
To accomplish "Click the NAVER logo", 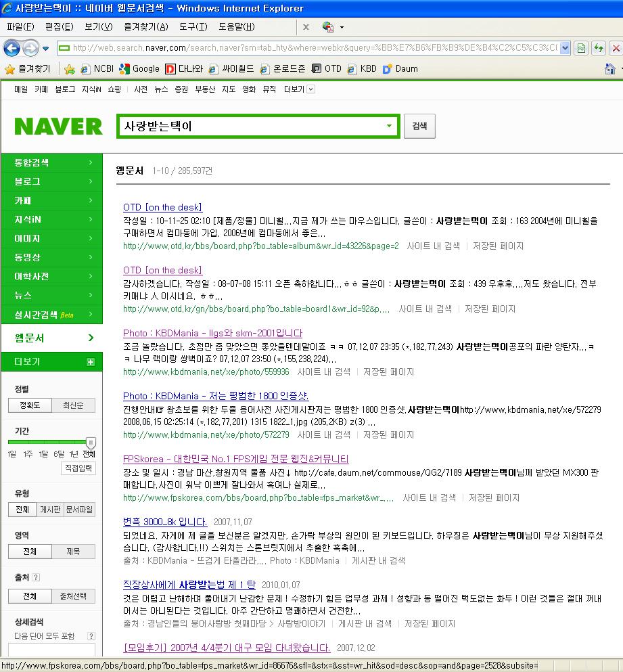I will (58, 127).
